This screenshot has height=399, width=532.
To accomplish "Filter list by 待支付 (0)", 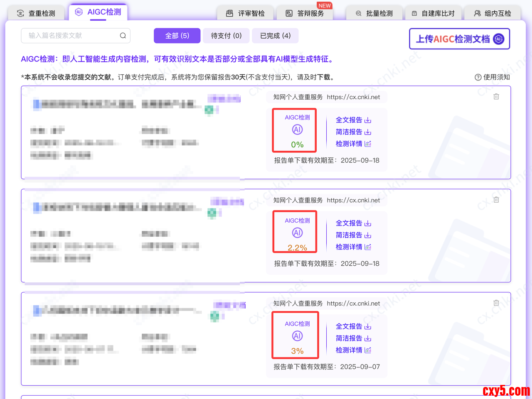I will tap(226, 36).
